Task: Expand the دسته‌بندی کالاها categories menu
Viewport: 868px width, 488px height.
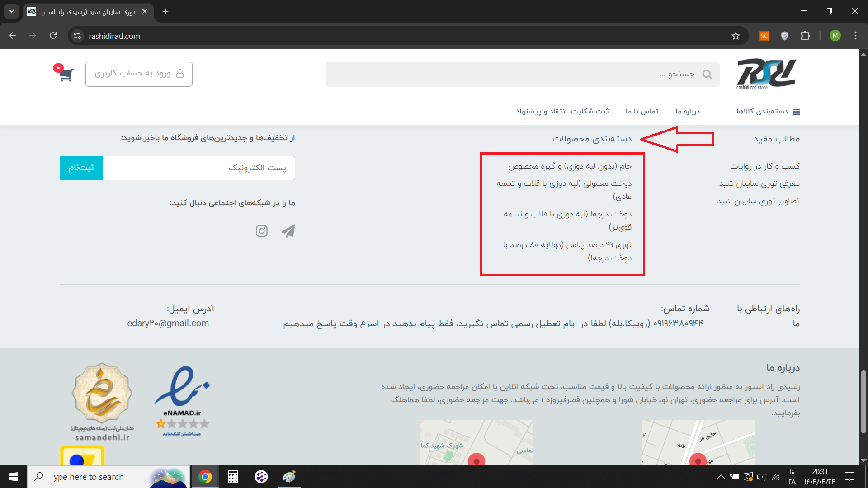Action: coord(768,112)
